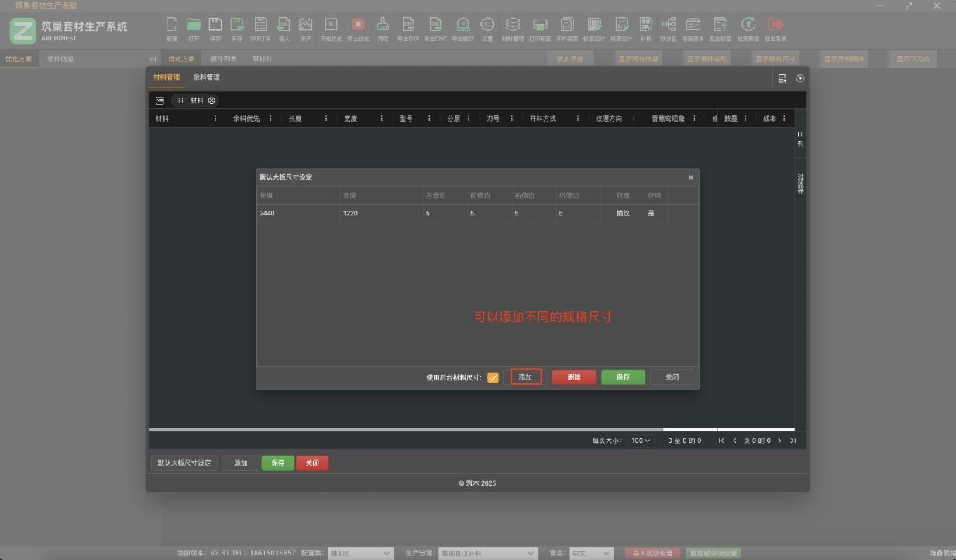Expand the 生产分流 dropdown
This screenshot has height=560, width=956.
pos(487,553)
